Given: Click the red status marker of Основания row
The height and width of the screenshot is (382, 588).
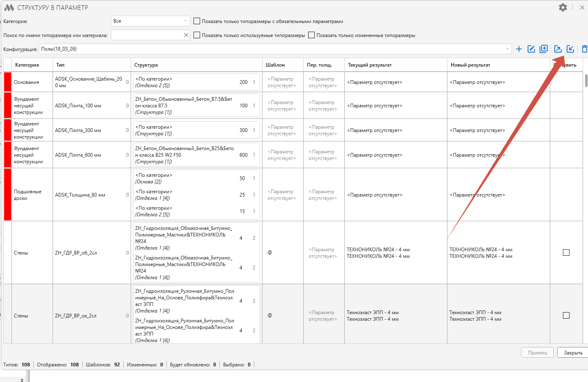Looking at the screenshot, I should click(7, 82).
